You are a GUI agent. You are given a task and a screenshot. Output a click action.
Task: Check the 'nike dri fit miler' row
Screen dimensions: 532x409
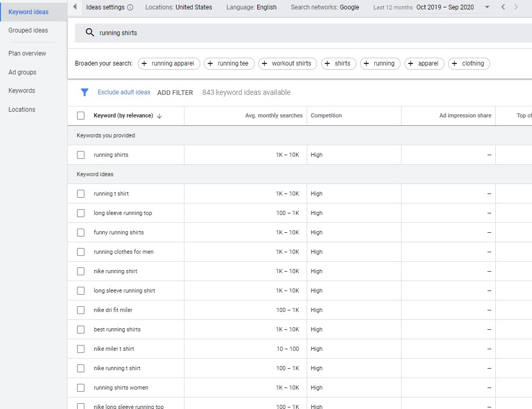point(81,310)
